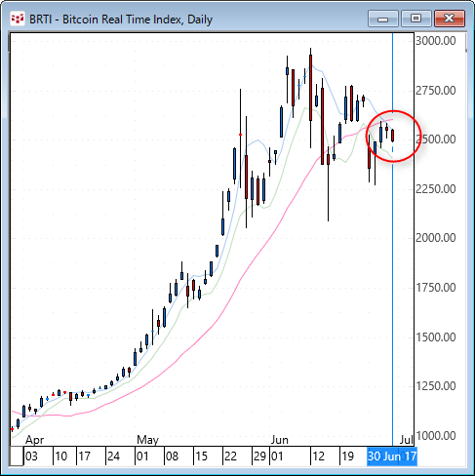
Task: Maximize the BRTI chart window
Action: [x=416, y=19]
